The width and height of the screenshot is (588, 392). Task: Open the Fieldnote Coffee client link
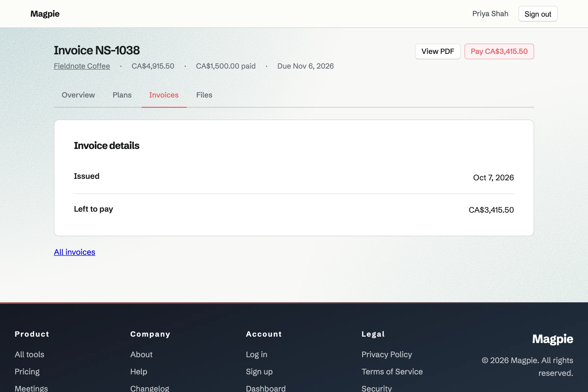82,66
